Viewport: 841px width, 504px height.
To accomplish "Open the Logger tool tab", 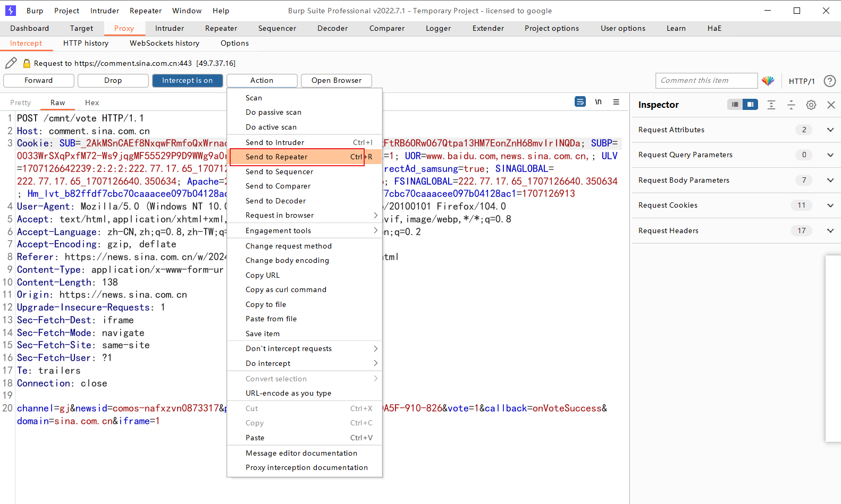I will [439, 29].
